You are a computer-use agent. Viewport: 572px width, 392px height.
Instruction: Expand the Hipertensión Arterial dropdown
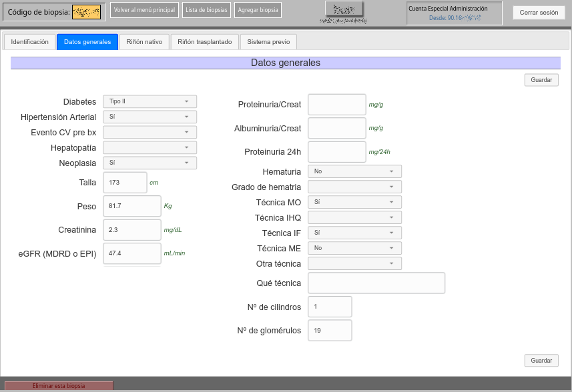pyautogui.click(x=150, y=117)
